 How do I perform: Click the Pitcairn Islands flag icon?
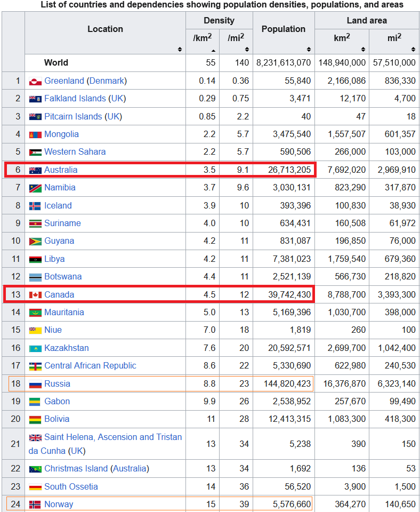(35, 117)
